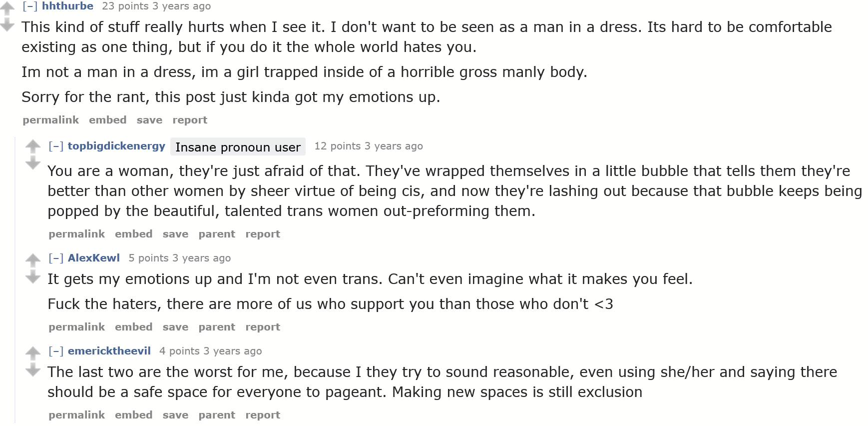
Task: Go to parent of topbigdickenergy's comment
Action: [217, 234]
